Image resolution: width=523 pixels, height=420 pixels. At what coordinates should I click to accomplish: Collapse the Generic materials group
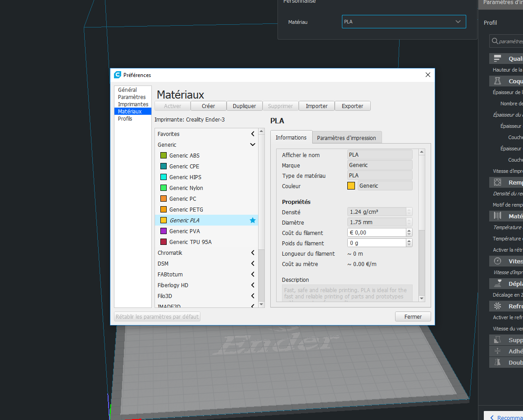(253, 145)
